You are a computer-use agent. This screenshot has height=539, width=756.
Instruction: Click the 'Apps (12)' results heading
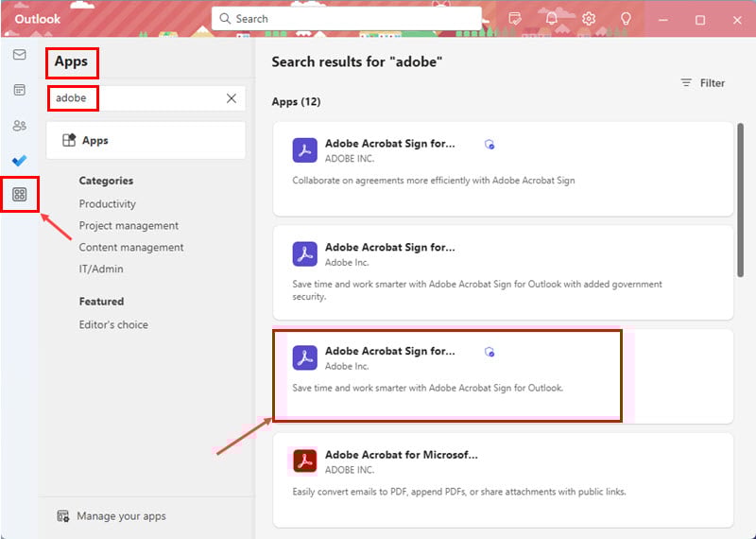tap(296, 102)
